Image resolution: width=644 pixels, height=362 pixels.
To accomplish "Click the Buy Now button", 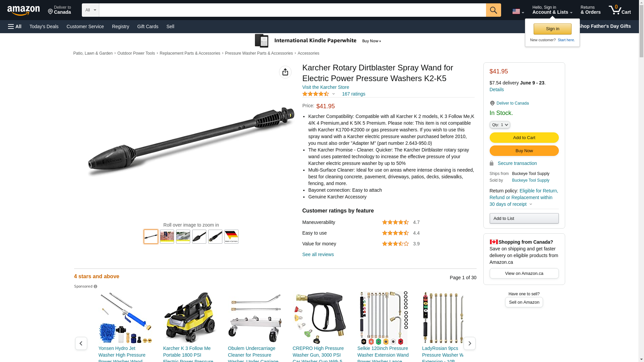I will point(524,151).
